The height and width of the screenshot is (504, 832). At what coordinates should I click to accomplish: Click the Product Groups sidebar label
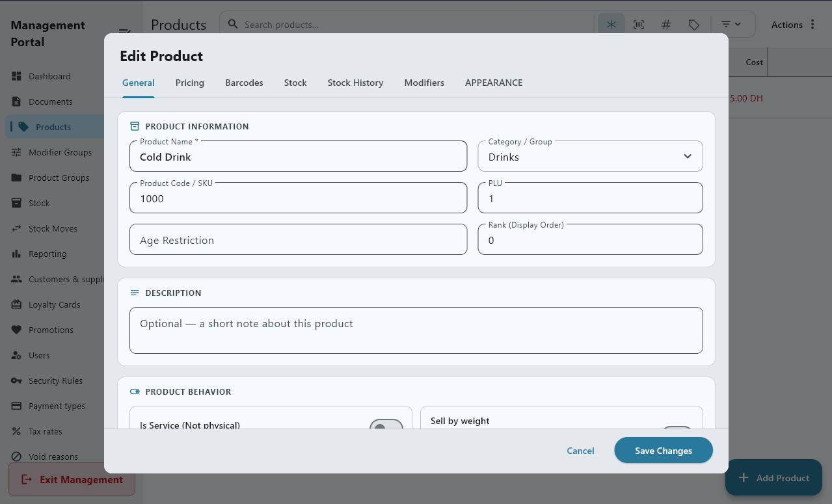tap(59, 178)
